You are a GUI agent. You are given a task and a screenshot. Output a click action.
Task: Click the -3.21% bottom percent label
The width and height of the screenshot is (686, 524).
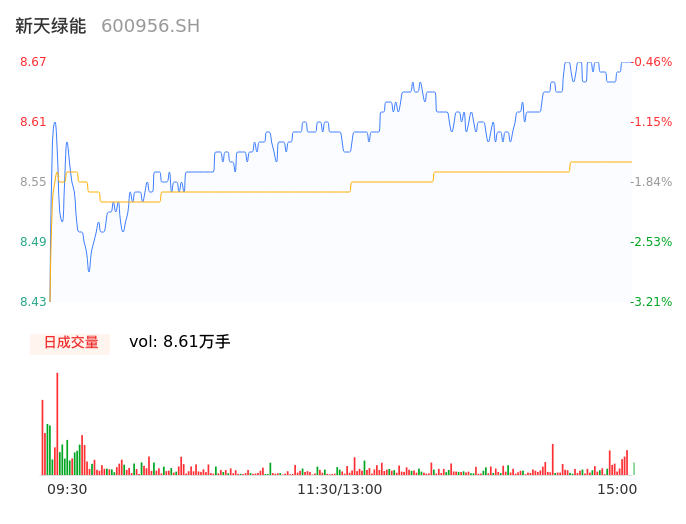[651, 302]
